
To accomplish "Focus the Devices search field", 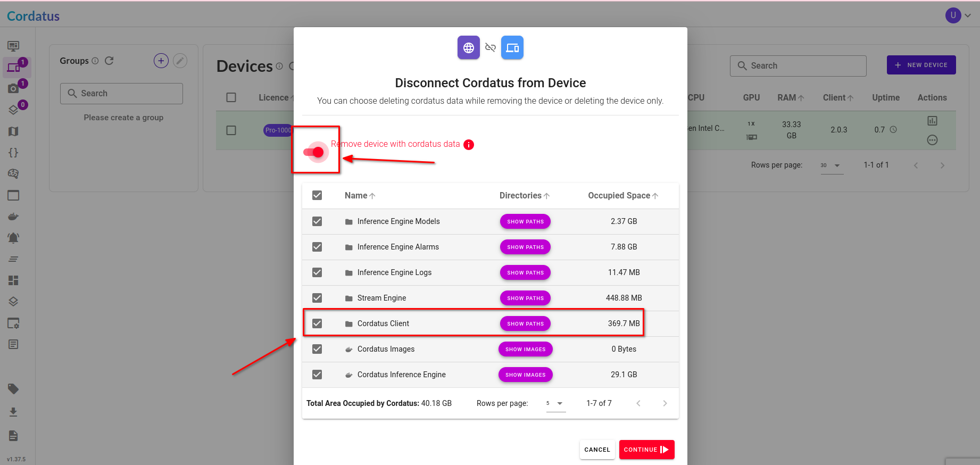I will pos(798,66).
